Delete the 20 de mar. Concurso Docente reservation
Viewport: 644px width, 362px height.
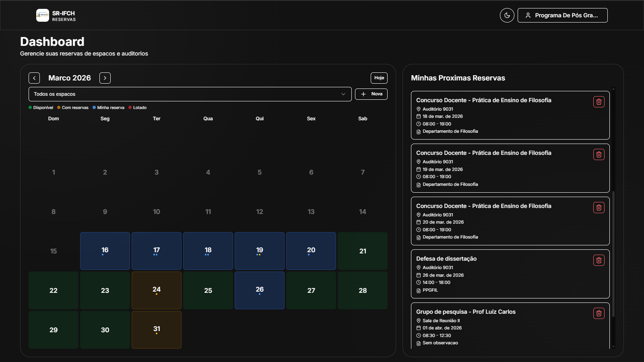coord(599,208)
